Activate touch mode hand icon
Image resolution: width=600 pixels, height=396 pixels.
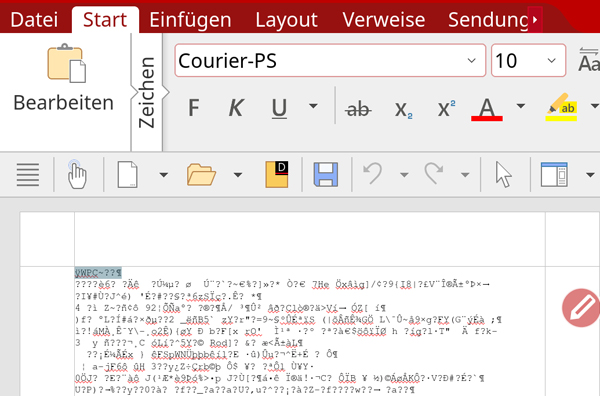pyautogui.click(x=77, y=175)
